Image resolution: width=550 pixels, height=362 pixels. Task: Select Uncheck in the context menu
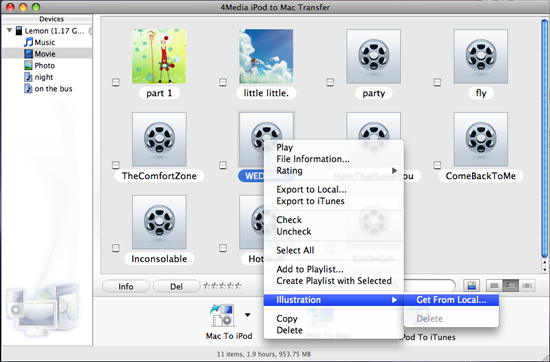(334, 232)
